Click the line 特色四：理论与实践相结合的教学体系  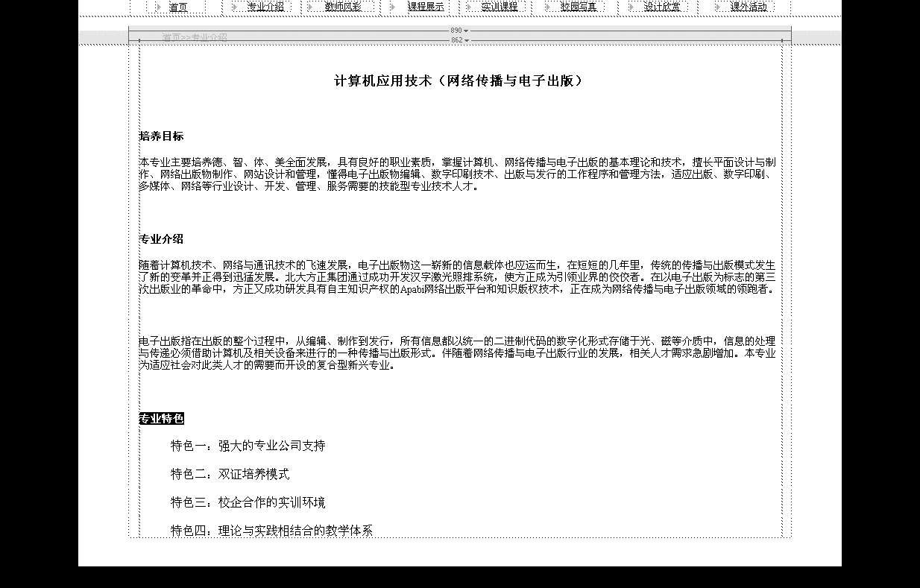[x=271, y=531]
